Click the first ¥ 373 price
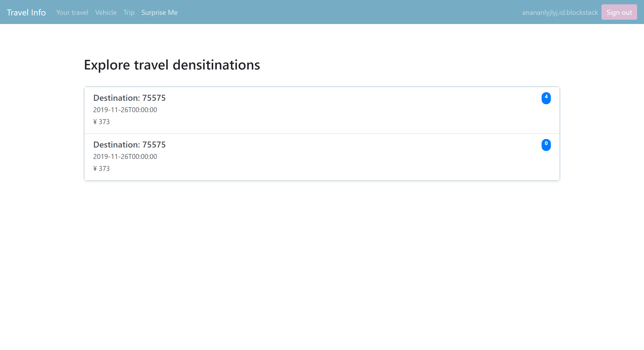The height and width of the screenshot is (350, 644). pyautogui.click(x=101, y=122)
